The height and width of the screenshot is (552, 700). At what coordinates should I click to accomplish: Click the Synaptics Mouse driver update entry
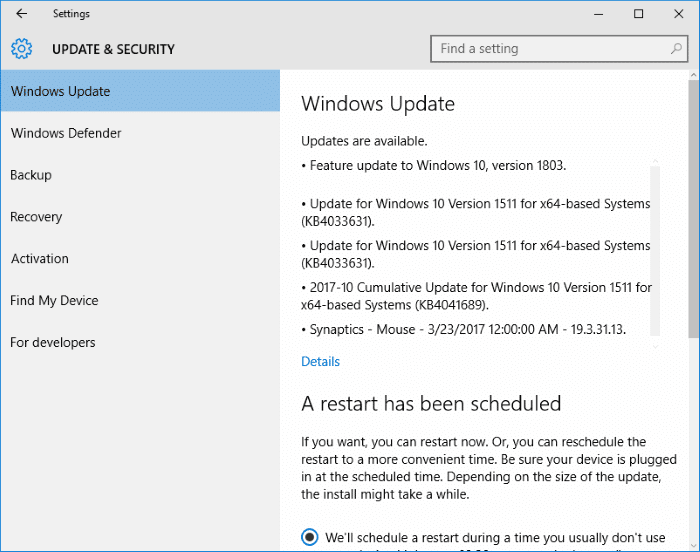coord(463,330)
